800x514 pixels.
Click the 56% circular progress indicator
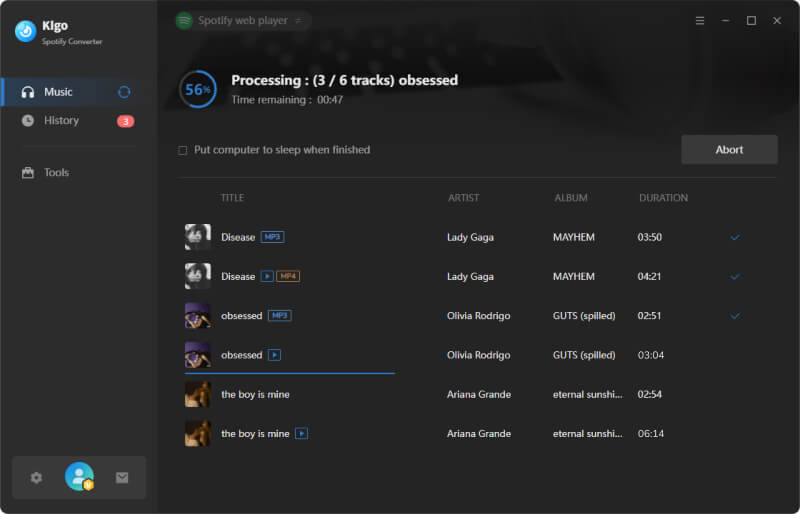click(x=197, y=89)
